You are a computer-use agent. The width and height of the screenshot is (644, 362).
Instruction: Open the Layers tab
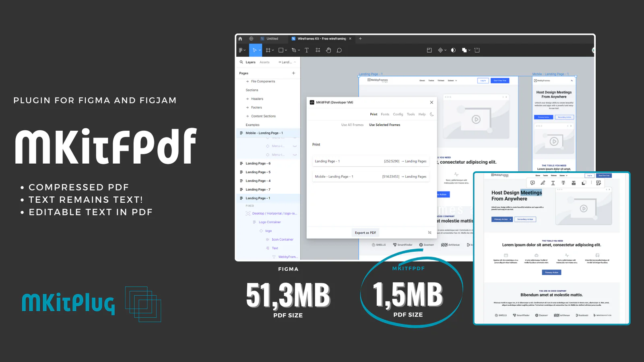point(250,62)
